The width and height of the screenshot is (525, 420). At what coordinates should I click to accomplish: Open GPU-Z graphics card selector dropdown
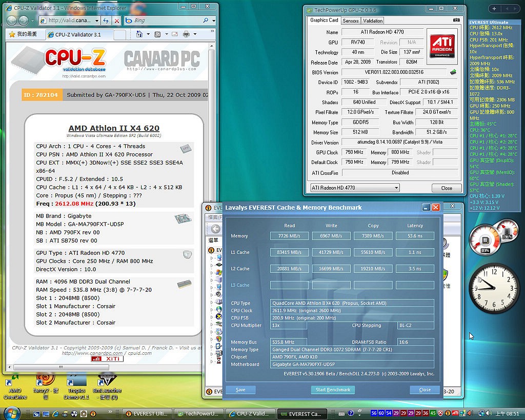[396, 188]
